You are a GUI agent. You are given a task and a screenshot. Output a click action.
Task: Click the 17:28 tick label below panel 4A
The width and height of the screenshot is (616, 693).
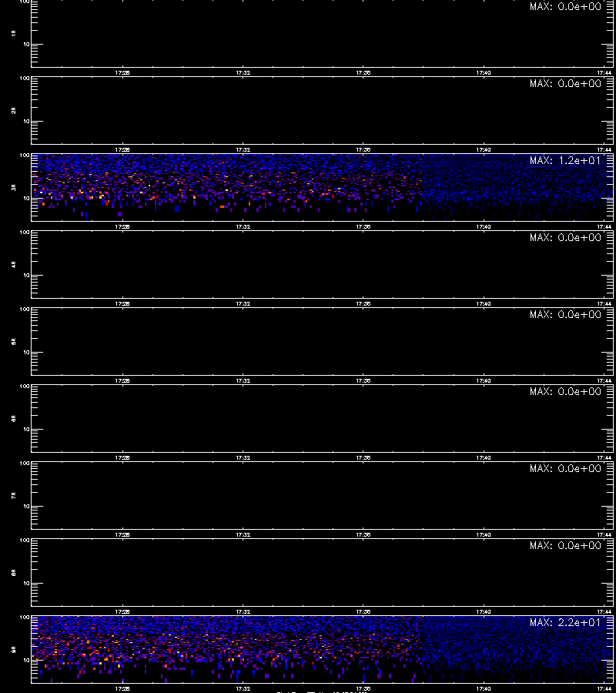pyautogui.click(x=122, y=303)
